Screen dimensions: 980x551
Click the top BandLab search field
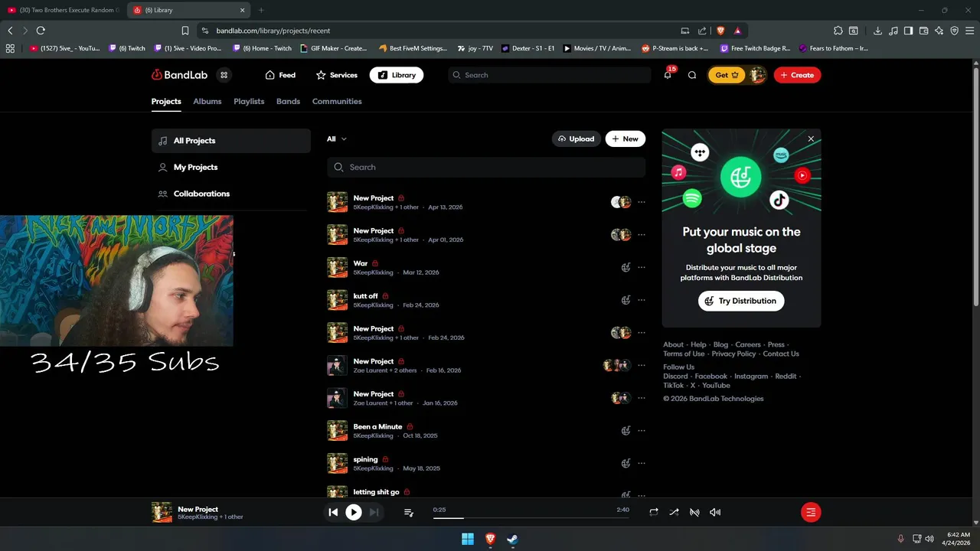(x=549, y=75)
